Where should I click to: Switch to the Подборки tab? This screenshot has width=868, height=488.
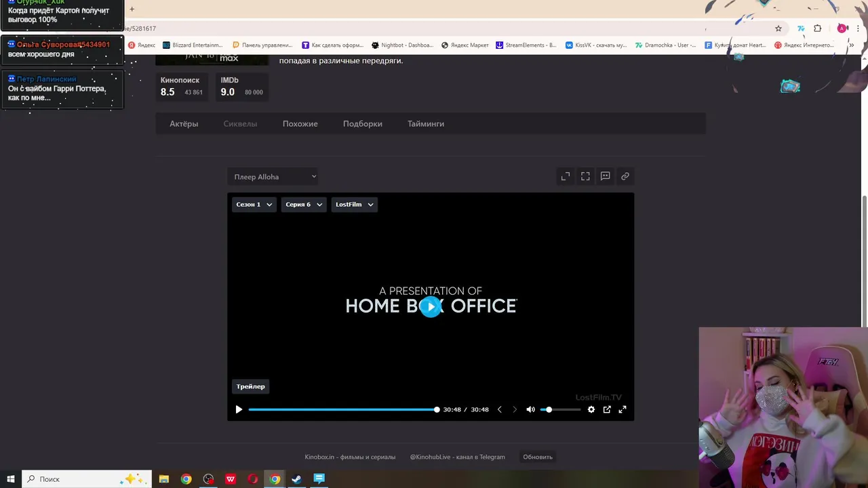pyautogui.click(x=363, y=124)
